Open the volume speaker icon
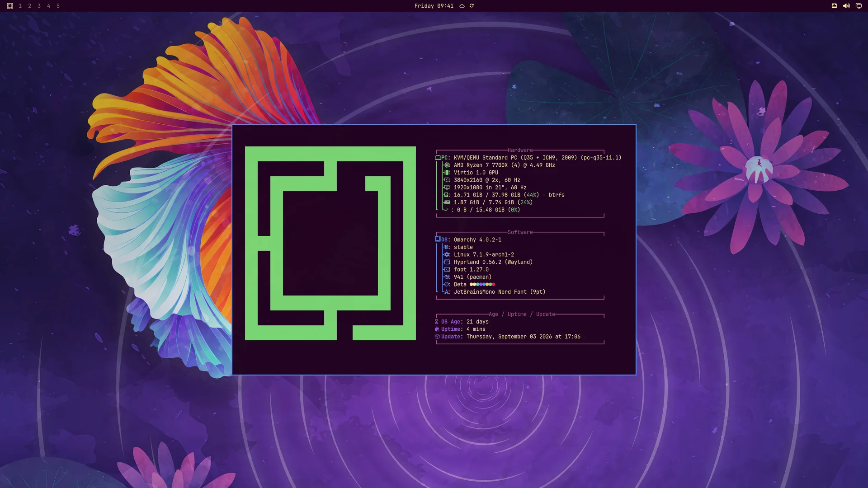This screenshot has width=868, height=488. [x=846, y=6]
